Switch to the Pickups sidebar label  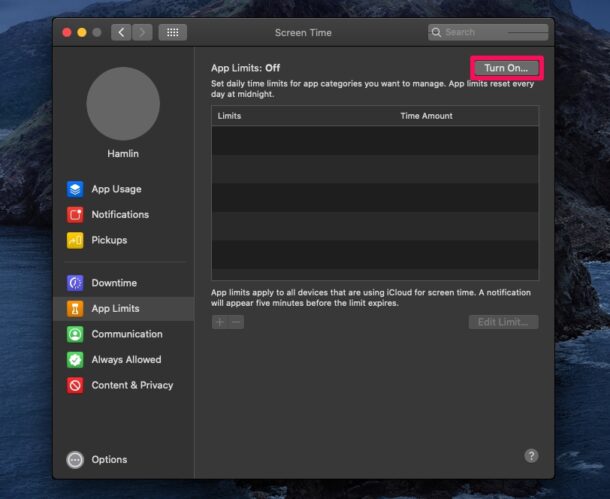coord(109,240)
